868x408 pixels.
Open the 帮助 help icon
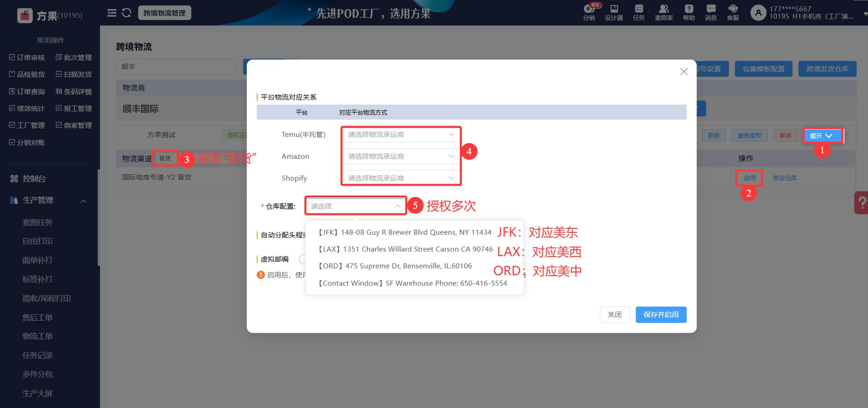click(x=689, y=12)
